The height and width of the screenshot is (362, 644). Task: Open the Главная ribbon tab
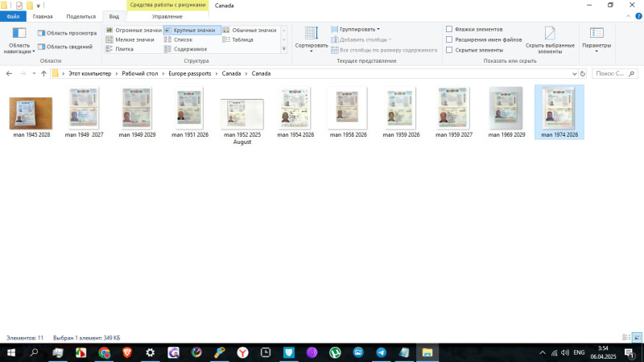43,16
